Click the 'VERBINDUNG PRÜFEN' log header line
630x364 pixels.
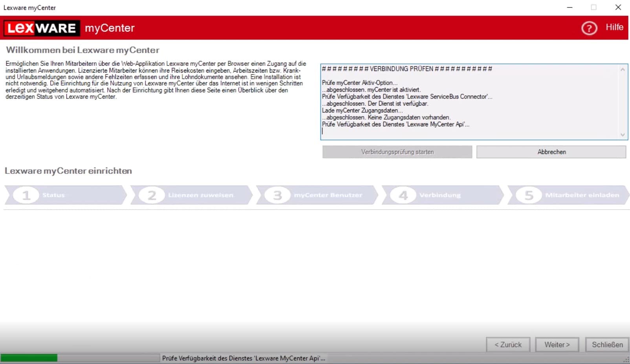pyautogui.click(x=407, y=69)
